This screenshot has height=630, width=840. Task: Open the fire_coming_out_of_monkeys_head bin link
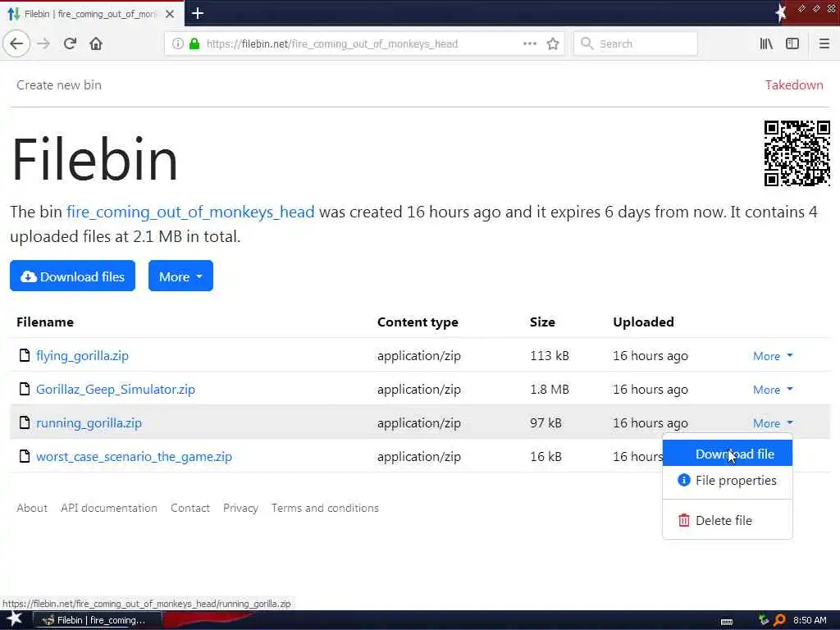(x=190, y=212)
